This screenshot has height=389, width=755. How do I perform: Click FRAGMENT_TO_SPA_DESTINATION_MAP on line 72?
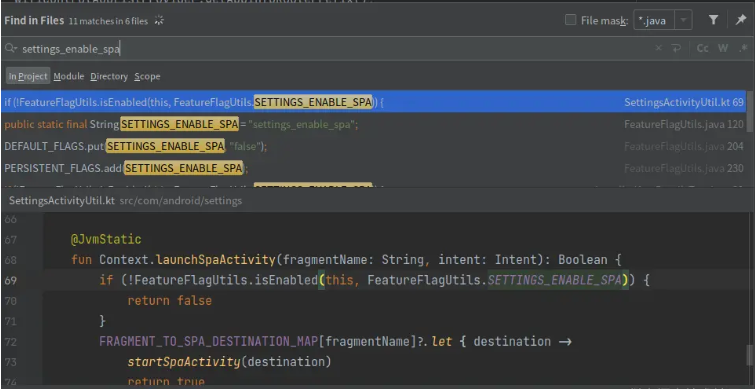(x=208, y=342)
